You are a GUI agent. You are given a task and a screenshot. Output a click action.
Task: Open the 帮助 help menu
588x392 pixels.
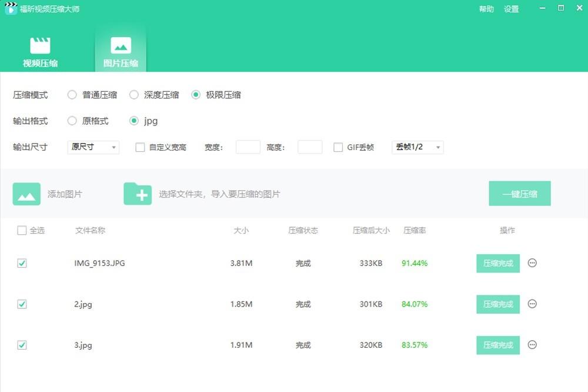486,9
